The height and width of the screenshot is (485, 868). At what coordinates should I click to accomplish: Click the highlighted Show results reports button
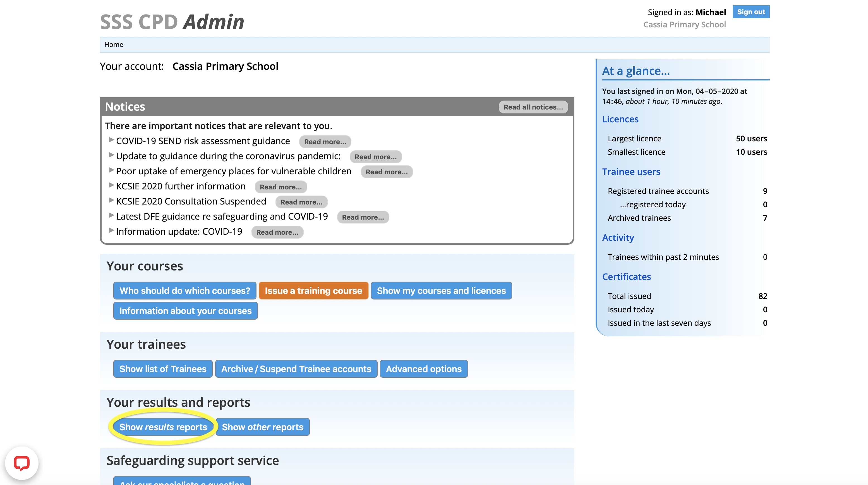(163, 427)
